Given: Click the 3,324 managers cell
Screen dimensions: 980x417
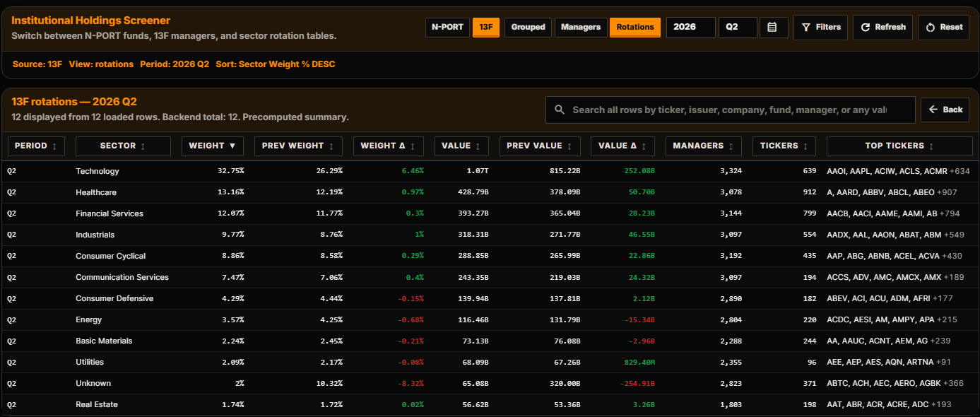Looking at the screenshot, I should pos(731,171).
